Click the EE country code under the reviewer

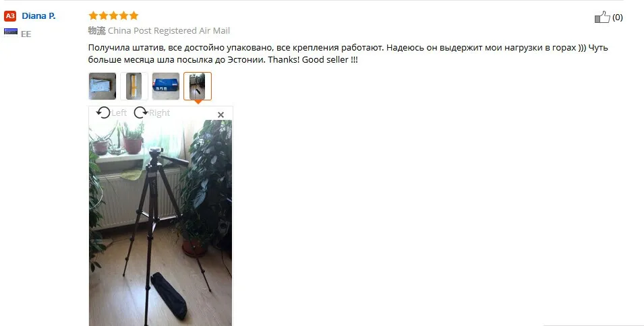26,34
